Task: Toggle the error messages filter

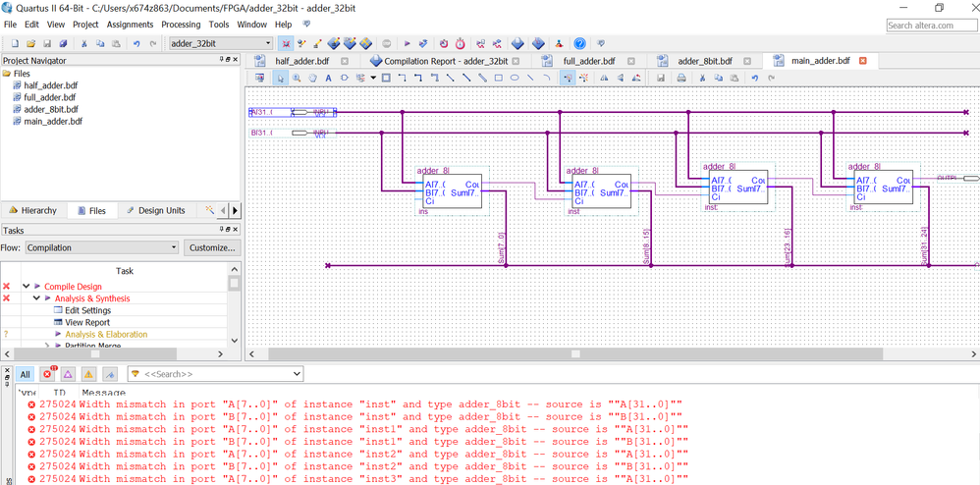Action: tap(47, 374)
